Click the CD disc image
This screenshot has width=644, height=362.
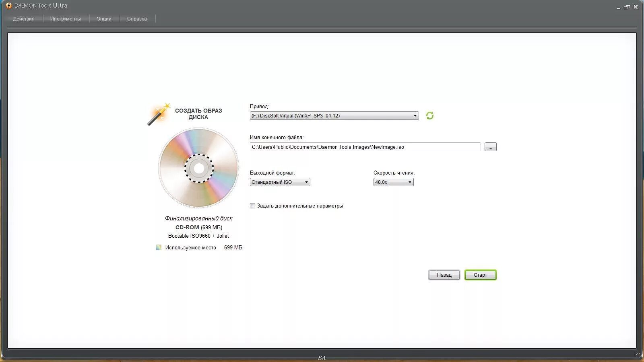tap(199, 168)
